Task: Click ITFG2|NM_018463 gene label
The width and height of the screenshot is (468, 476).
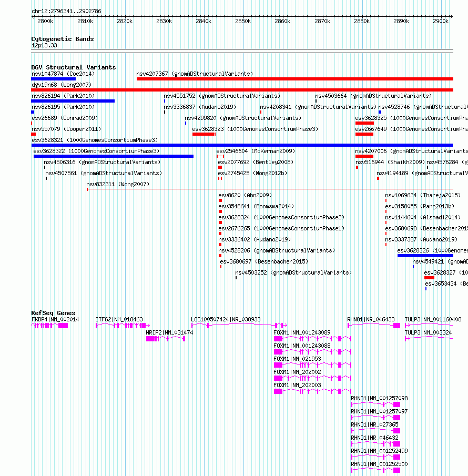Action: [x=119, y=319]
